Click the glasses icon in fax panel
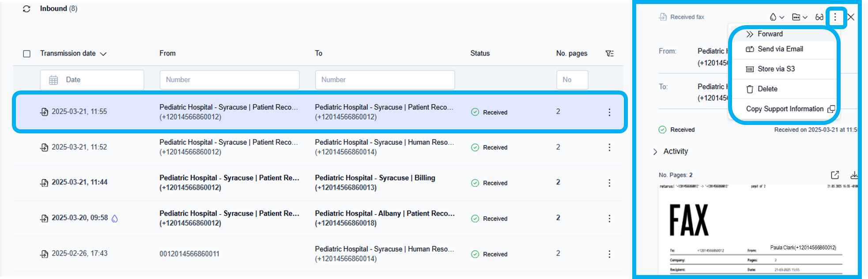 (x=819, y=17)
